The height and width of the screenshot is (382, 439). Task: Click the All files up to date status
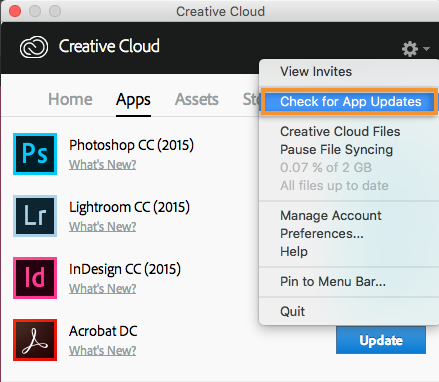click(x=334, y=186)
